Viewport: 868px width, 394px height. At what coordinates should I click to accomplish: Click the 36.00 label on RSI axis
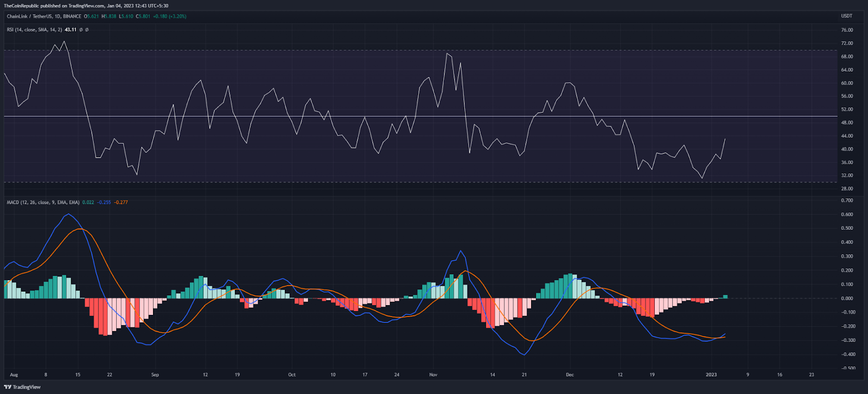coord(847,163)
